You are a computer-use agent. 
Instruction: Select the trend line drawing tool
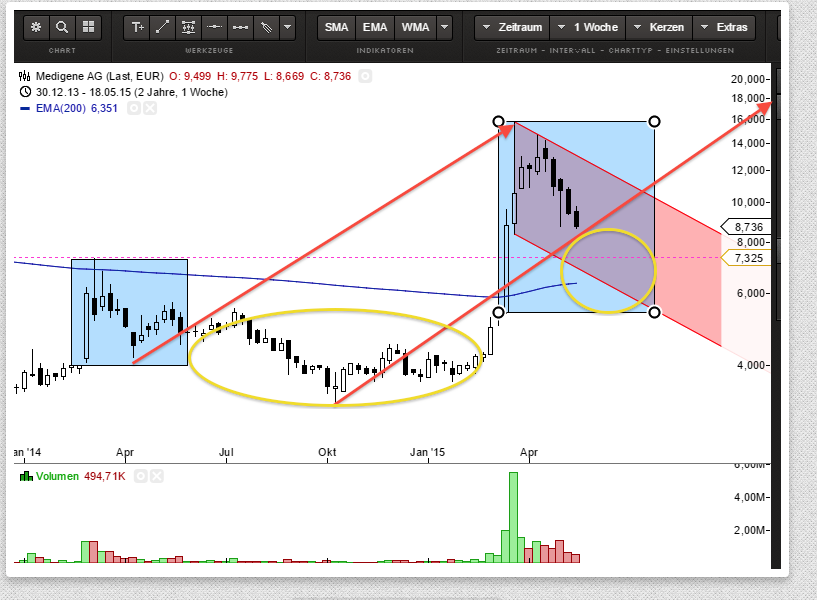pos(163,27)
